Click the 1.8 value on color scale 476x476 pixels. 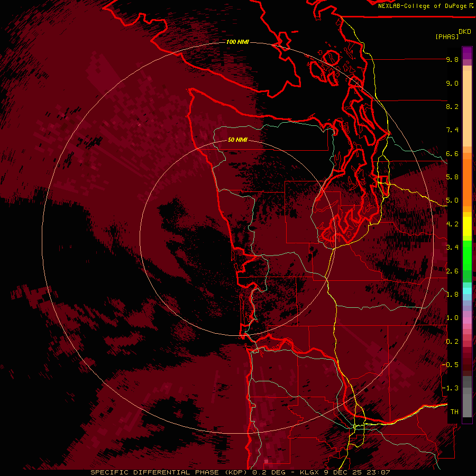click(x=452, y=295)
